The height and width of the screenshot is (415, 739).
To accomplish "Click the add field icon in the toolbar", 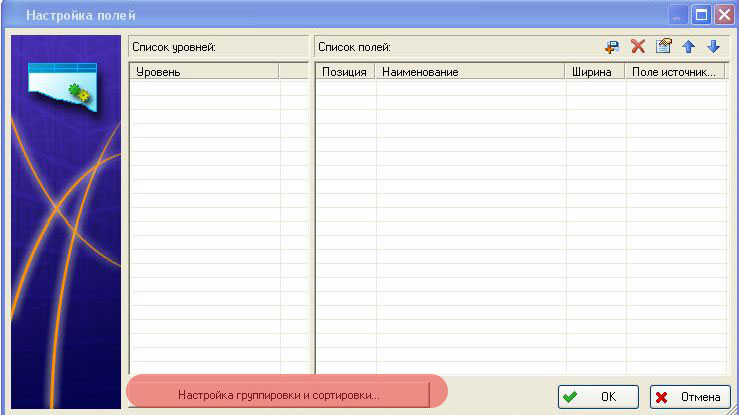I will pos(612,47).
